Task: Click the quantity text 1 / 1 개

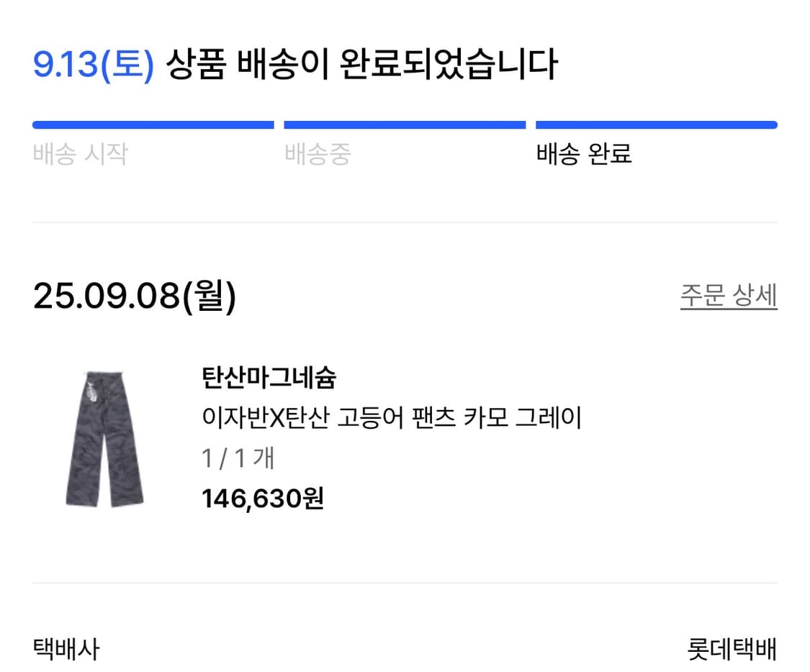Action: tap(238, 457)
